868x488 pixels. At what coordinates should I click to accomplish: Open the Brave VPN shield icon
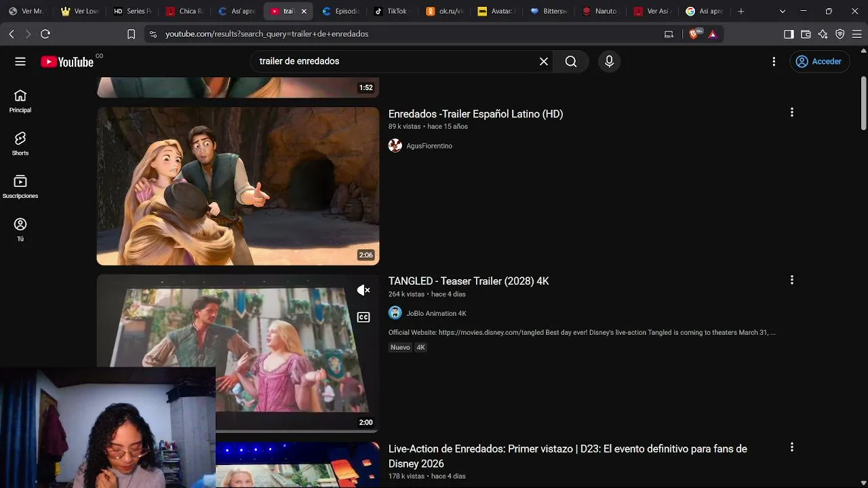[840, 34]
